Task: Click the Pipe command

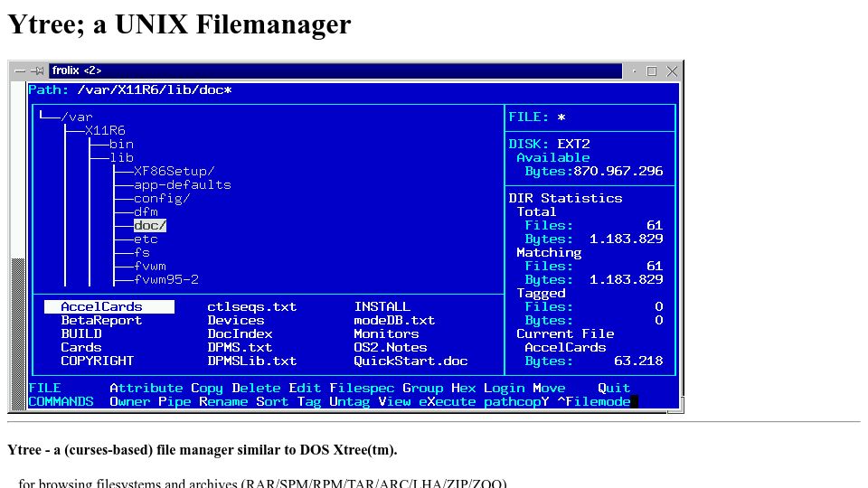Action: point(175,401)
